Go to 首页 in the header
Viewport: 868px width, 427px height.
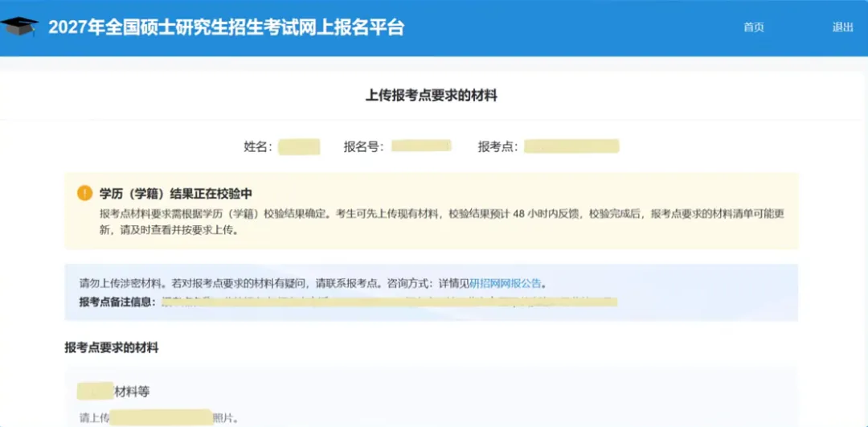coord(753,27)
